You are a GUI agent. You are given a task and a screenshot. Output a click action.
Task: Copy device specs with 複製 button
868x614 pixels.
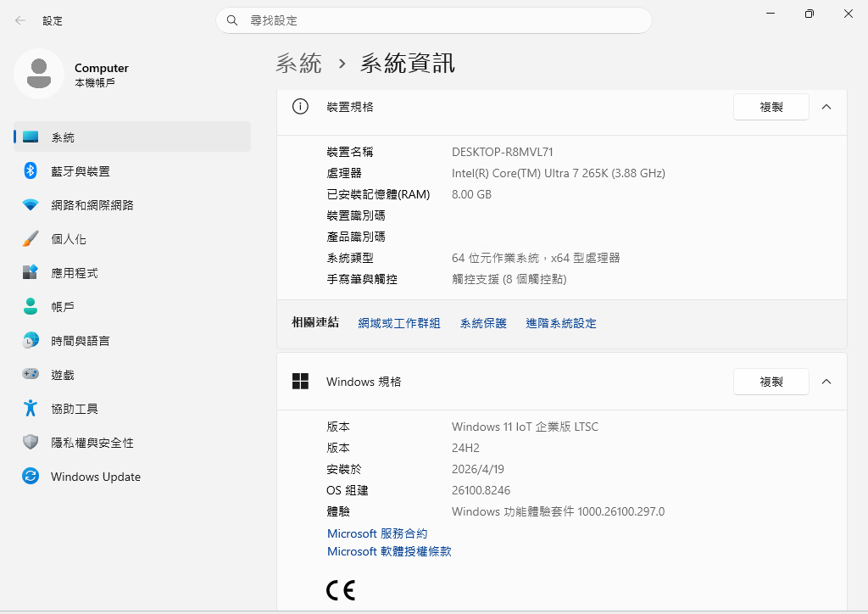click(771, 107)
